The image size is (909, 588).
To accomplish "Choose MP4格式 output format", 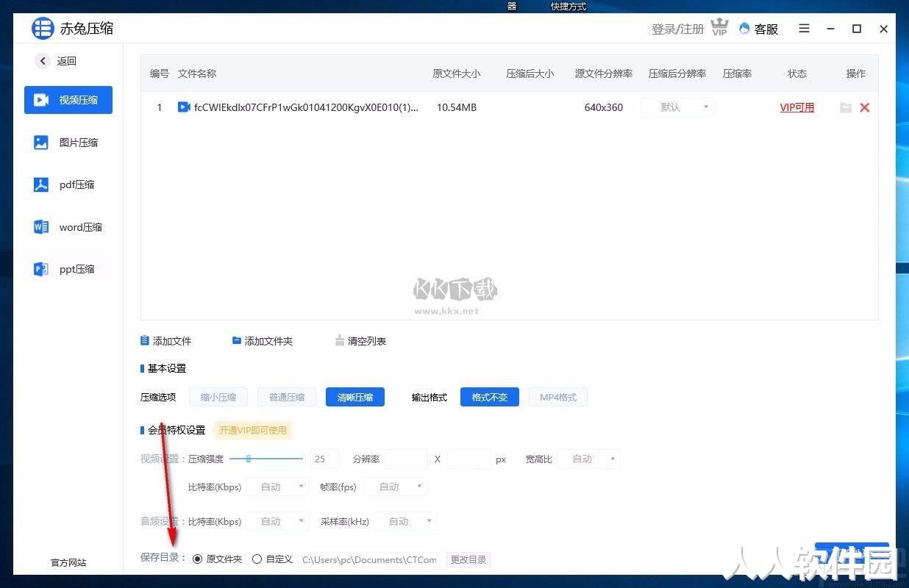I will coord(558,397).
